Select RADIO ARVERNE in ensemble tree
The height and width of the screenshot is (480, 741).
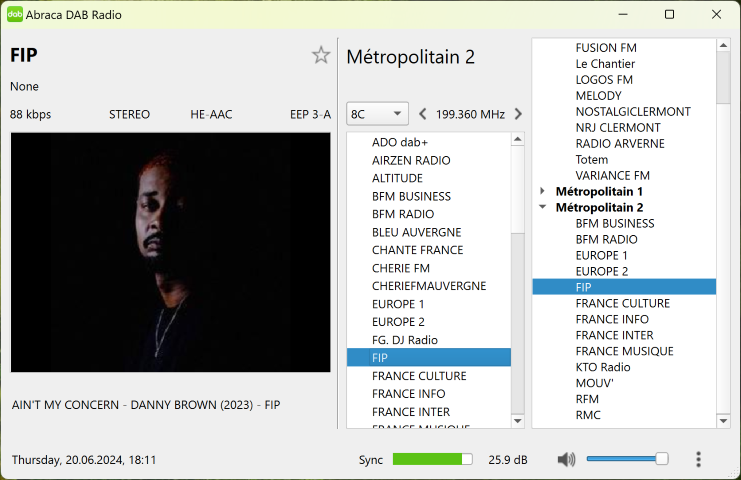coord(620,143)
